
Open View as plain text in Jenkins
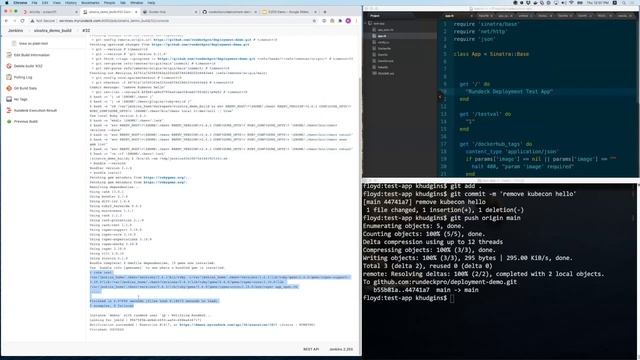[33, 43]
